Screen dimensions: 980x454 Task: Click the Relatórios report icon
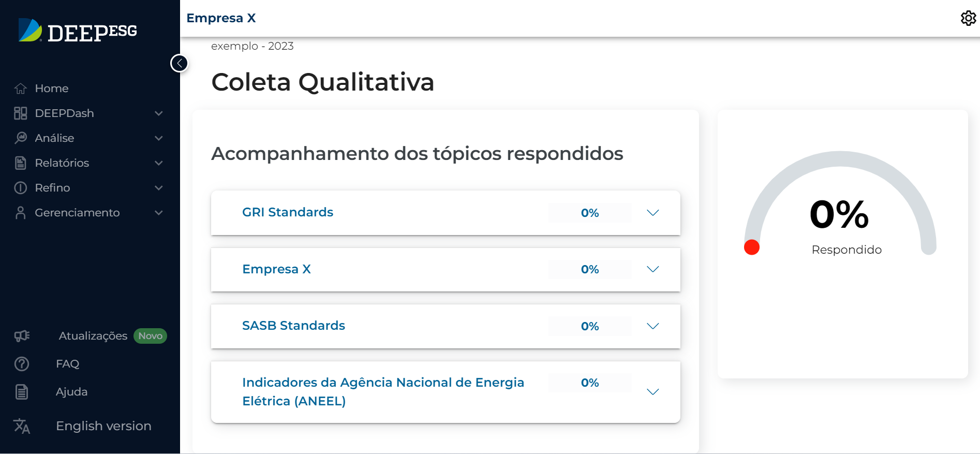click(x=21, y=163)
